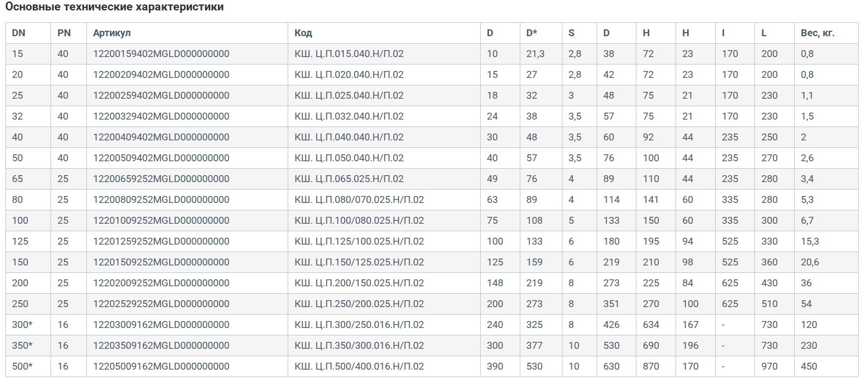The width and height of the screenshot is (868, 389).
Task: Click the DN column header
Action: [x=18, y=33]
